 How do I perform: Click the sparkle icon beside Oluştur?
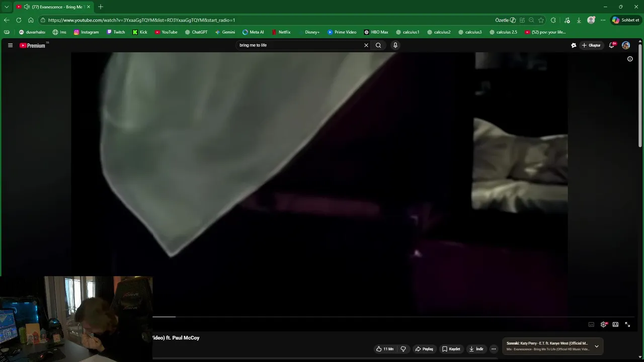(x=574, y=45)
